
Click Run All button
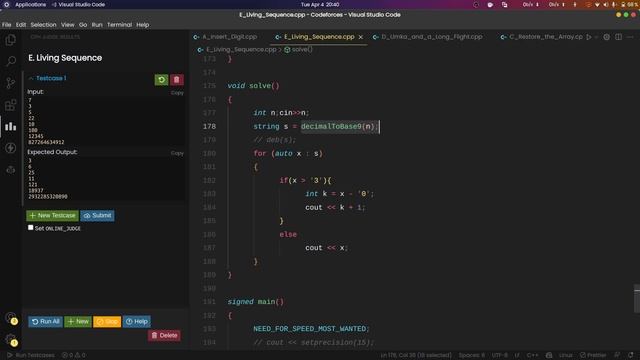pos(45,322)
